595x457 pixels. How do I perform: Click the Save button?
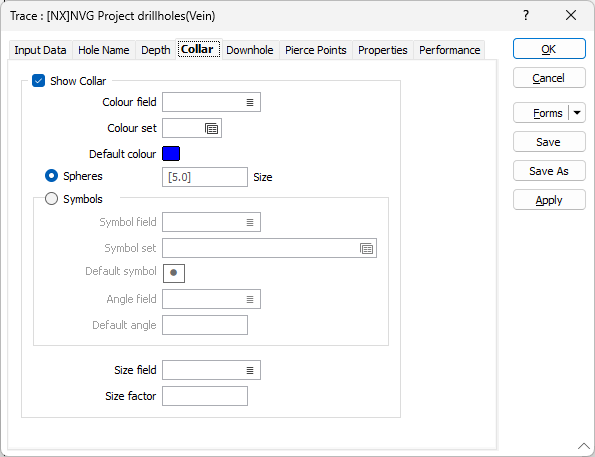pyautogui.click(x=549, y=142)
